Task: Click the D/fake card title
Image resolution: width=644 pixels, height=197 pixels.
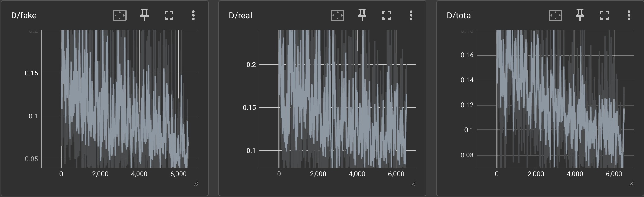Action: click(24, 16)
